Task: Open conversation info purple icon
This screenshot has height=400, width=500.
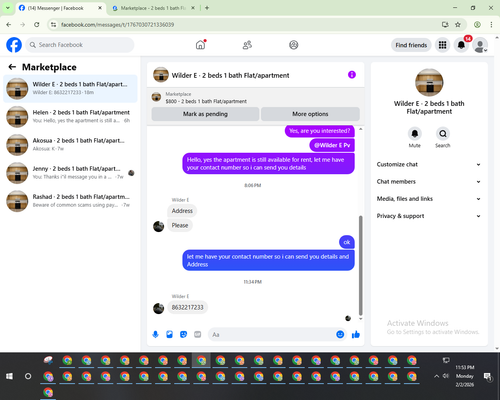Action: [352, 75]
